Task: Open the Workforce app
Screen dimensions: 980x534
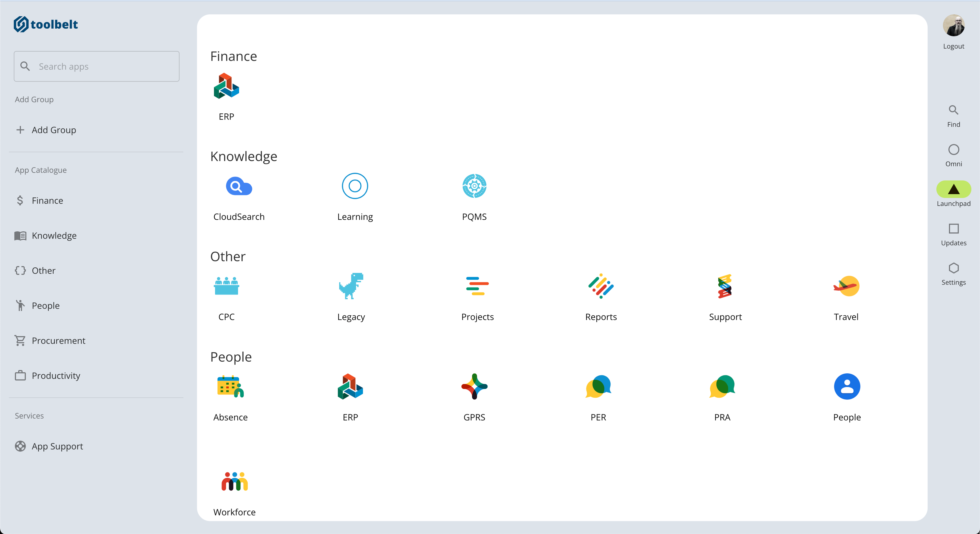Action: (234, 482)
